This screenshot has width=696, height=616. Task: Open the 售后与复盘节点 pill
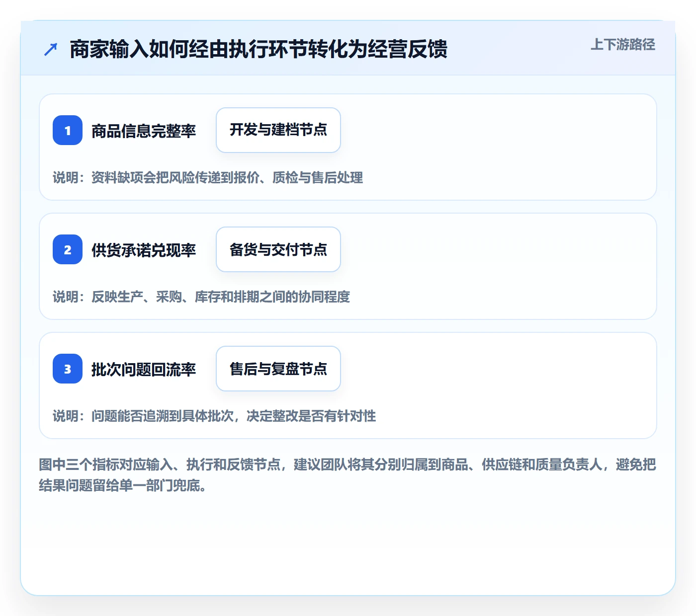click(278, 369)
